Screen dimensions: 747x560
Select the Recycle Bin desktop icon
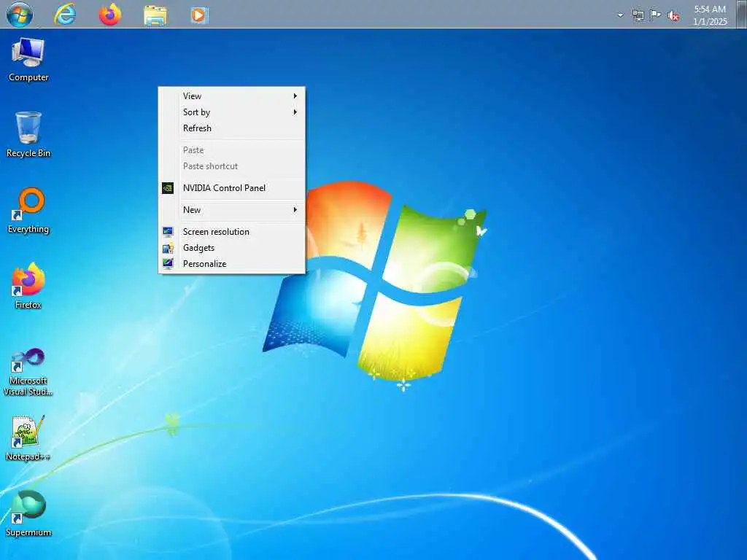pyautogui.click(x=28, y=135)
